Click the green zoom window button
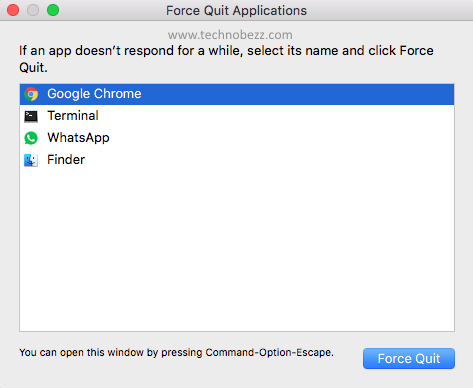The image size is (473, 388). [x=53, y=10]
